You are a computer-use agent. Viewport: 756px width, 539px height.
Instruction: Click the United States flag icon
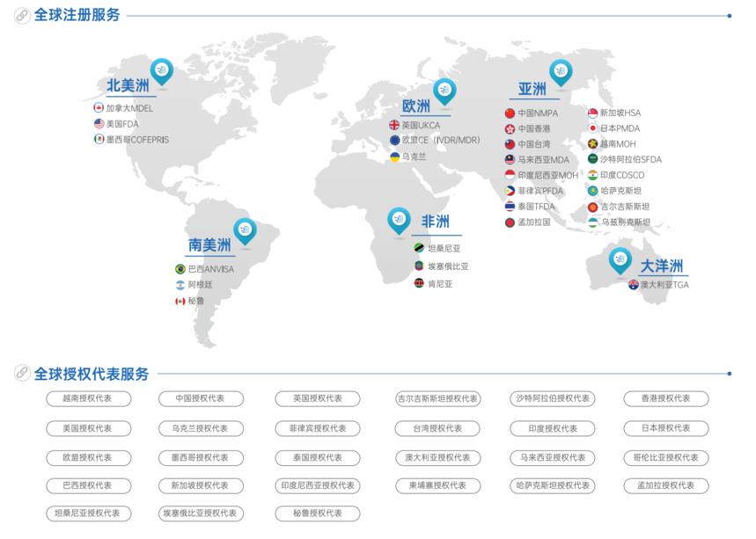pyautogui.click(x=99, y=124)
